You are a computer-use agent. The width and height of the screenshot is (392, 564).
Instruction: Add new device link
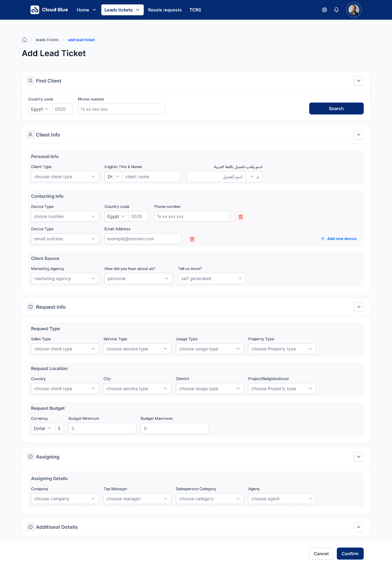[x=339, y=239]
